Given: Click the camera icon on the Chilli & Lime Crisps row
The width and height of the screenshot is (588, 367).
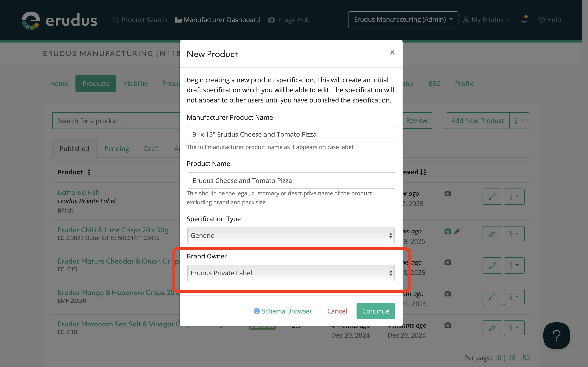Looking at the screenshot, I should click(448, 231).
